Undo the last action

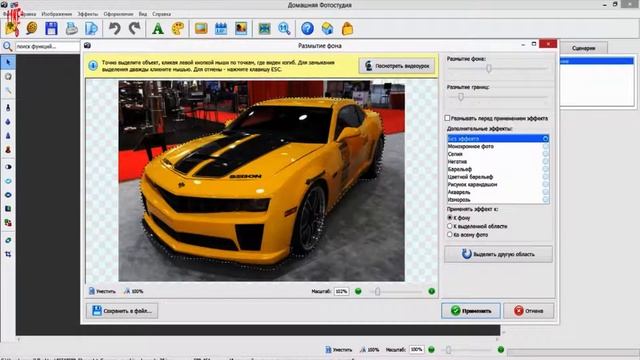tap(115, 29)
